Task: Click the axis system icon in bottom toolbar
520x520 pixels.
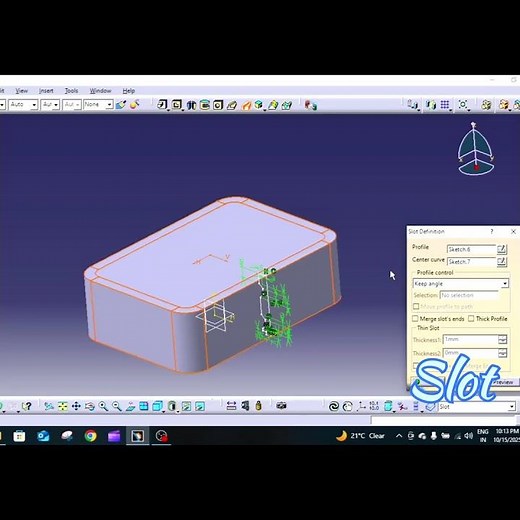Action: pyautogui.click(x=362, y=406)
